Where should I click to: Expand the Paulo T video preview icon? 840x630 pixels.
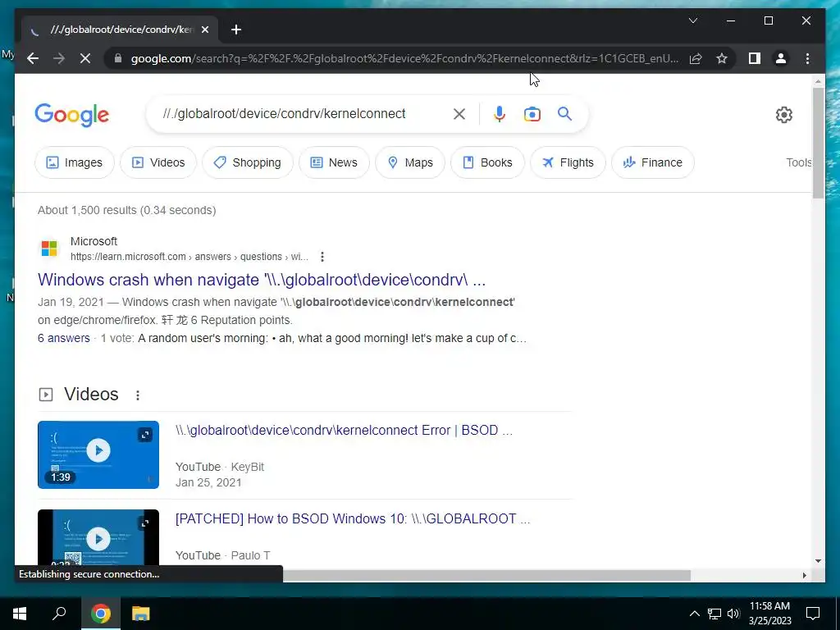(x=145, y=523)
